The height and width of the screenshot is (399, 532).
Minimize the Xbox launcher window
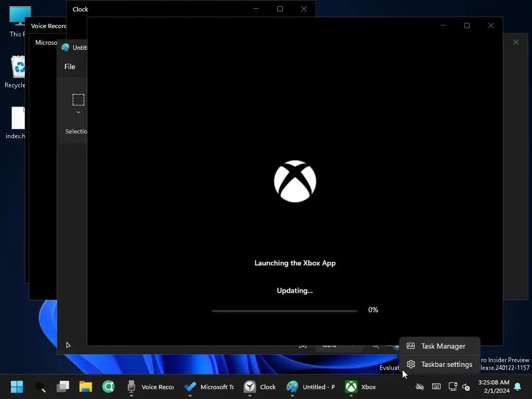(443, 25)
